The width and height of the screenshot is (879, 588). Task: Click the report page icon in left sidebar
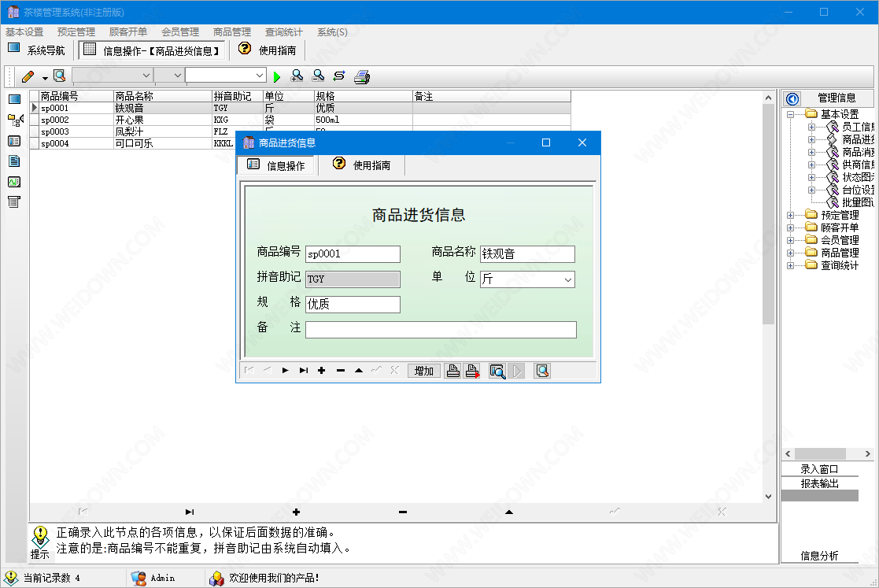[15, 202]
